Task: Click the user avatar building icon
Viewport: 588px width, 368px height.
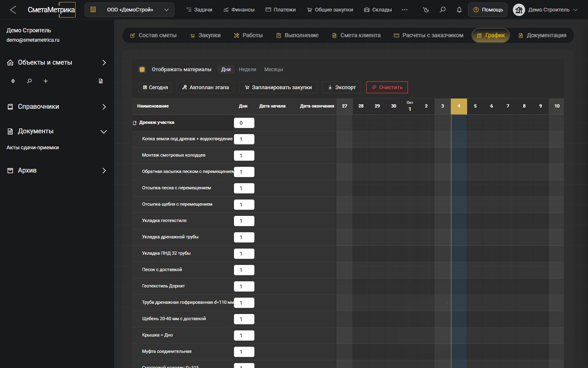Action: click(x=519, y=10)
